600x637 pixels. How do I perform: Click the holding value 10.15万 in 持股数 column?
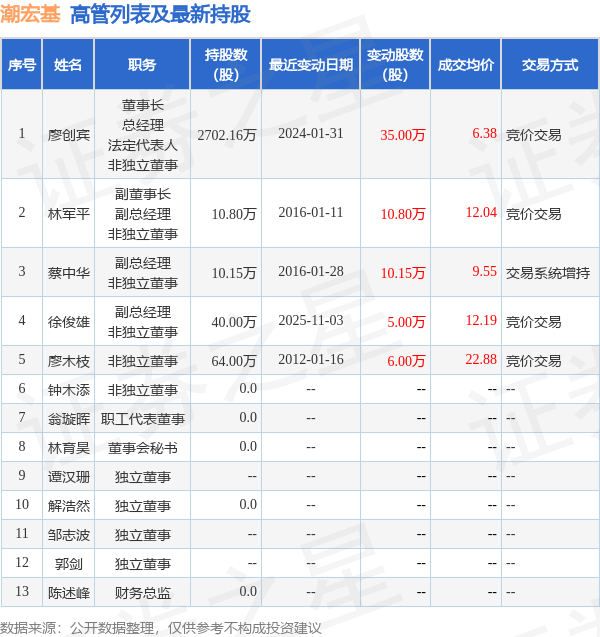[234, 273]
